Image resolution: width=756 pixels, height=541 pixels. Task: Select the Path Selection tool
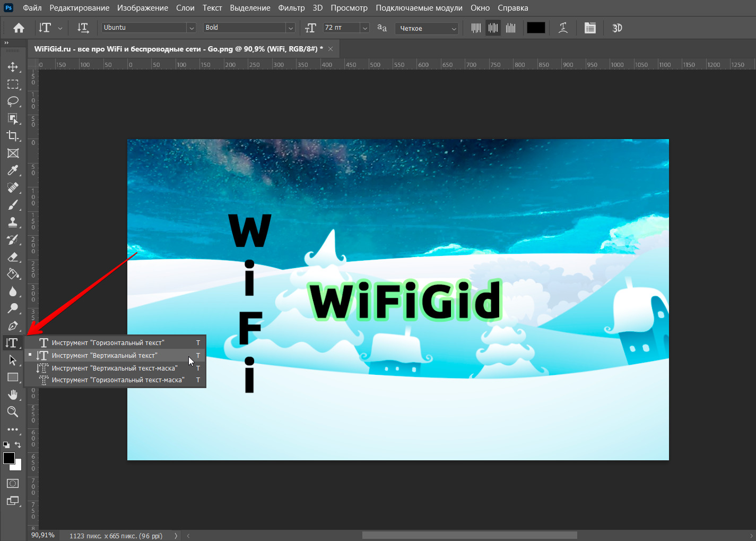(x=13, y=360)
